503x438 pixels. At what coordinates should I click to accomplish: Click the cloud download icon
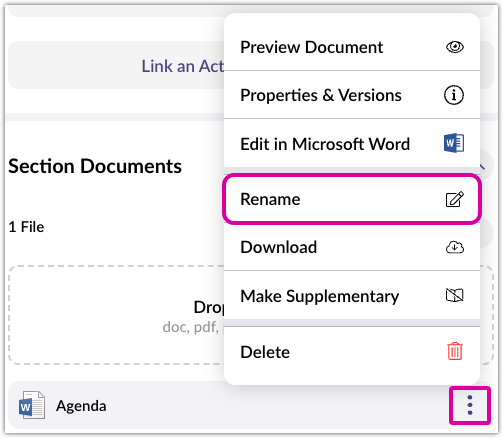[x=455, y=247]
